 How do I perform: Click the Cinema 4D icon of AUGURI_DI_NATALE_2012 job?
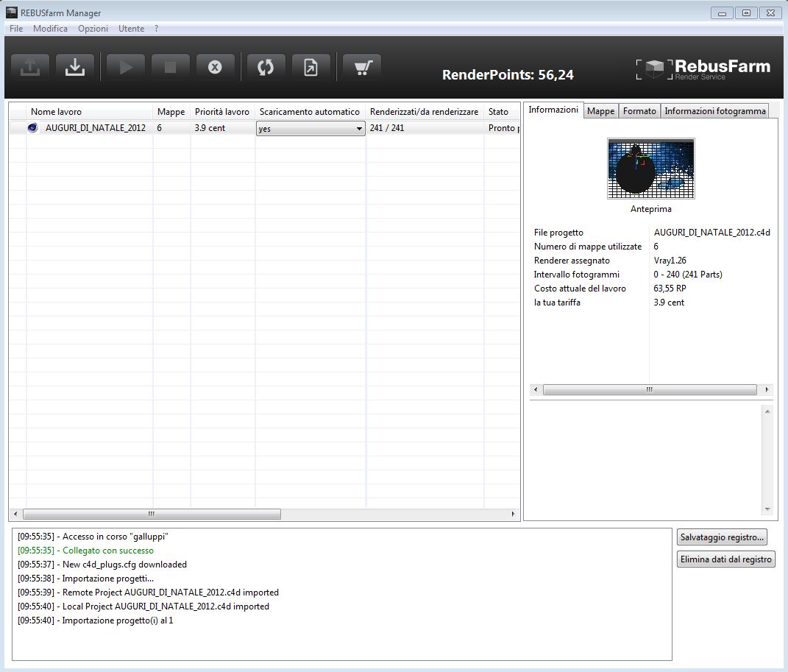(x=32, y=127)
